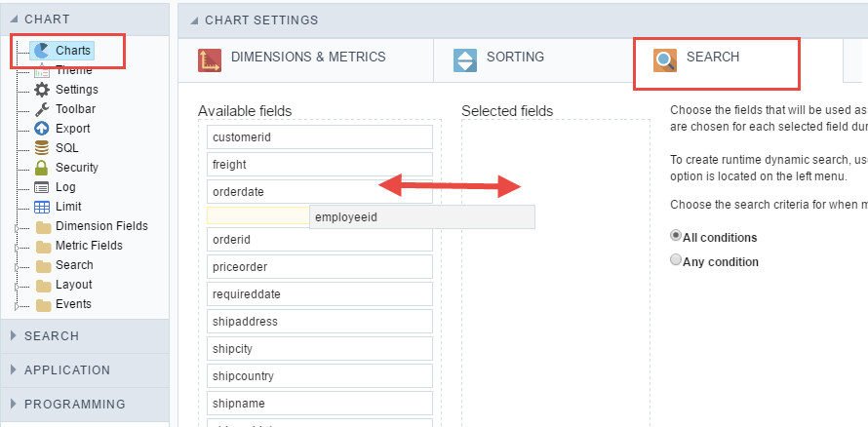Choose the Any condition radio button
The width and height of the screenshot is (868, 427).
tap(676, 260)
